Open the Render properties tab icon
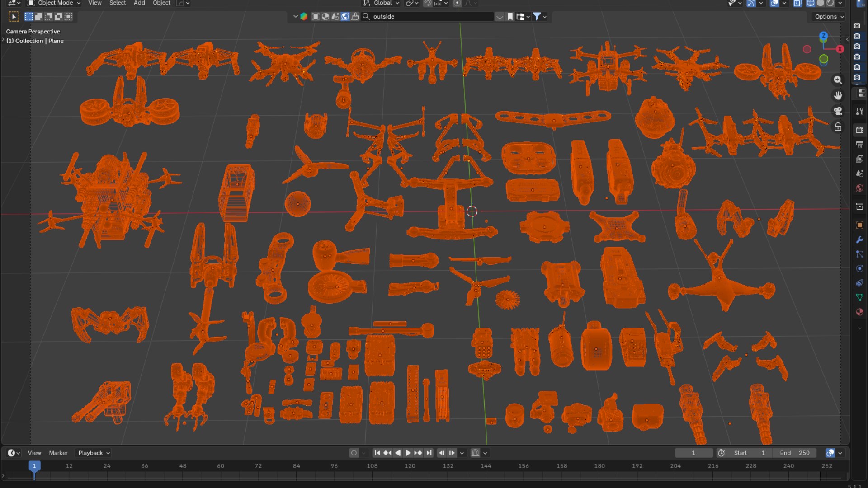Viewport: 868px width, 488px height. click(x=859, y=130)
